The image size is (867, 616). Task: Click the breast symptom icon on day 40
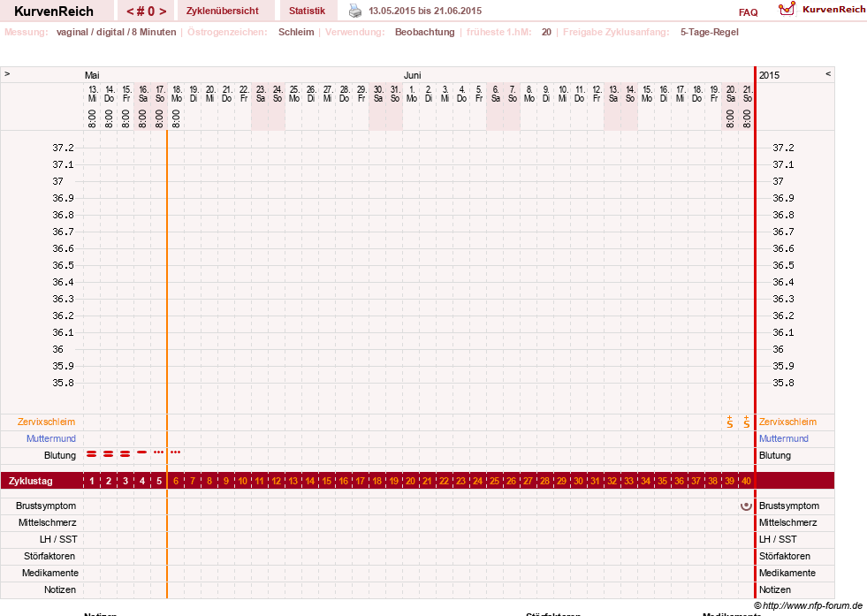(746, 506)
